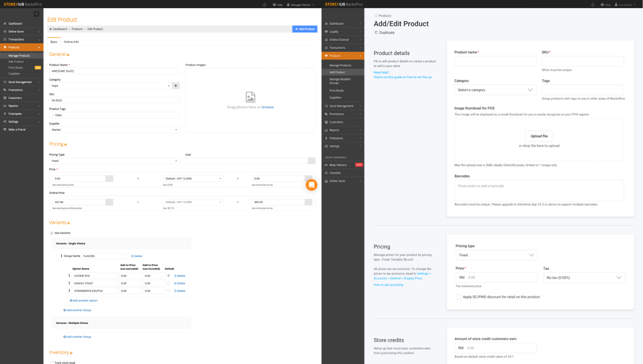The width and height of the screenshot is (643, 364).
Task: Delete the COOKIE RY4 option
Action: [x=179, y=276]
